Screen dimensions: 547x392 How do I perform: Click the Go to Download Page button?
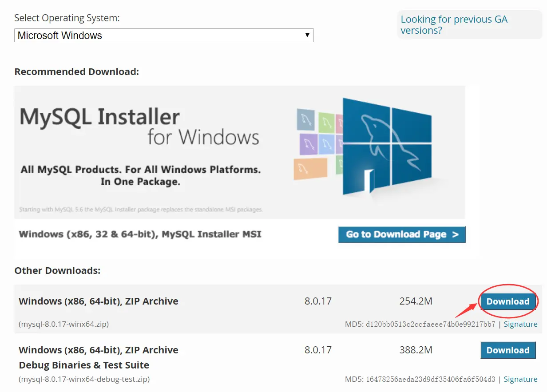click(402, 234)
